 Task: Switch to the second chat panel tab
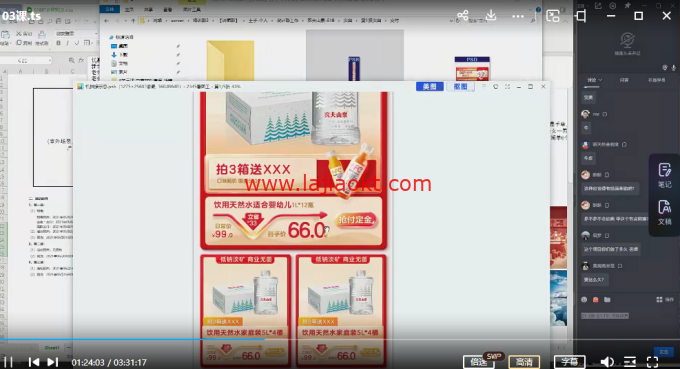click(x=624, y=80)
